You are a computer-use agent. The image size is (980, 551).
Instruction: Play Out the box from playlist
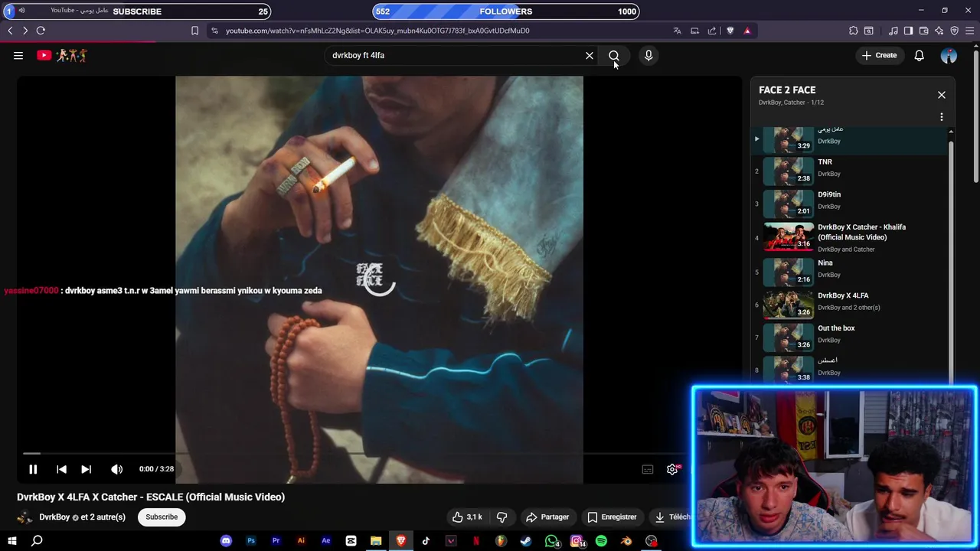(x=850, y=337)
